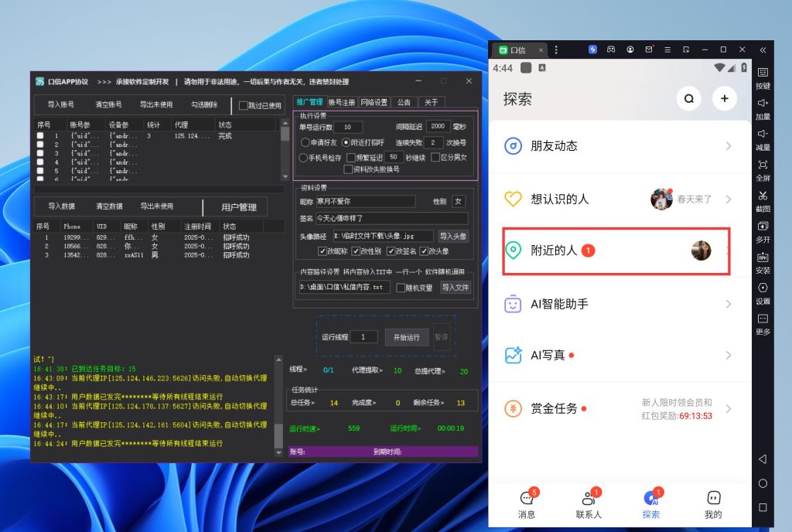Click the search icon in 探索 header
This screenshot has width=792, height=532.
point(688,98)
